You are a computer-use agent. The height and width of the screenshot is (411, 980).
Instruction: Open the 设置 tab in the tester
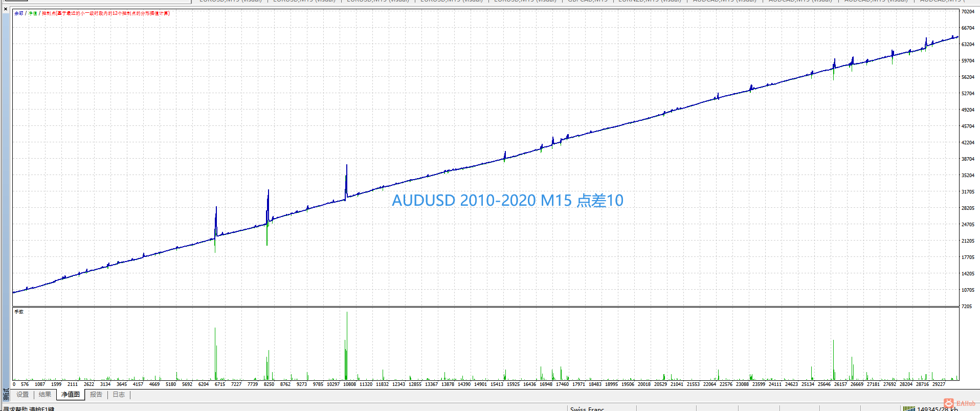23,395
